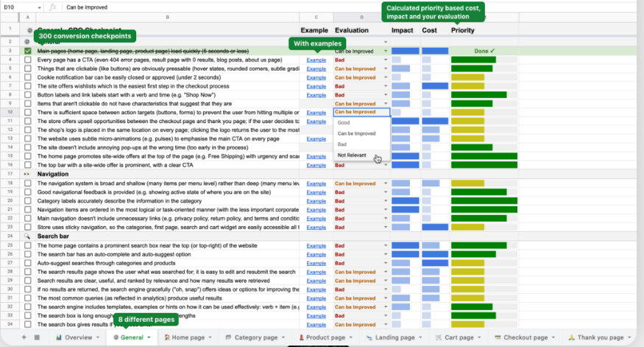Click the fx formula icon

coord(52,7)
